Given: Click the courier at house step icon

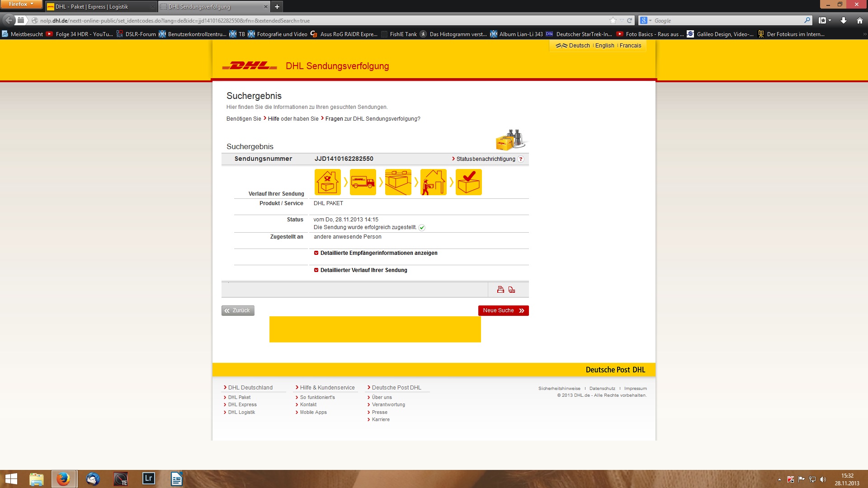Looking at the screenshot, I should 434,182.
